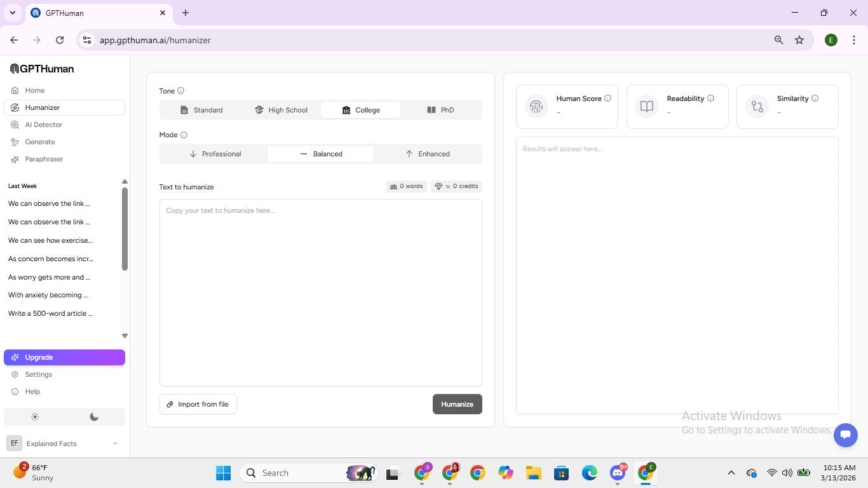Open the browser zoom magnifier icon
868x488 pixels.
[x=778, y=40]
